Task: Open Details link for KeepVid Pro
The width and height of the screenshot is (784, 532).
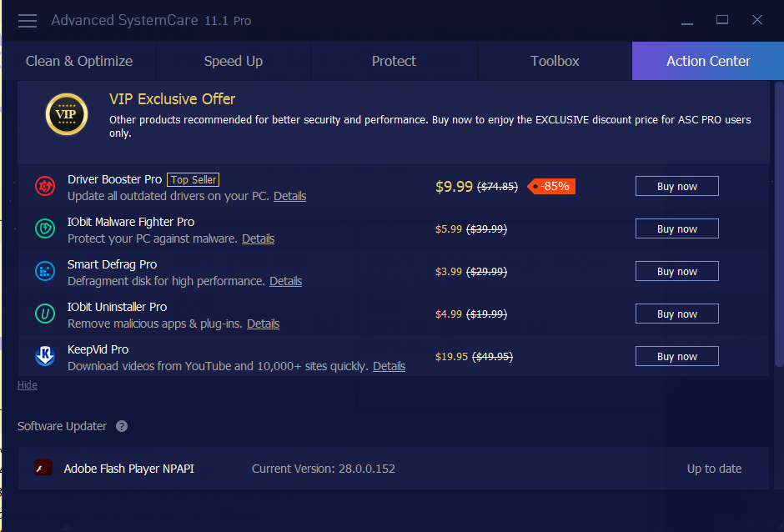Action: (389, 366)
